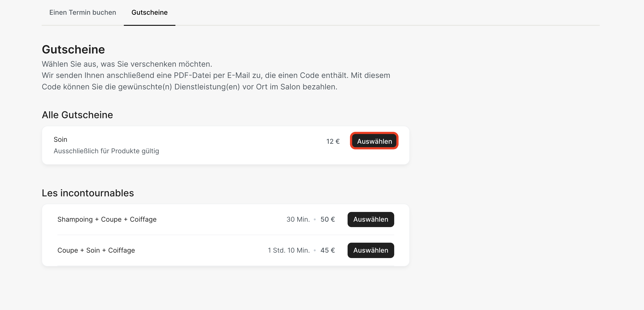Click the 12 € price of Soin
The width and height of the screenshot is (644, 310).
pyautogui.click(x=333, y=141)
